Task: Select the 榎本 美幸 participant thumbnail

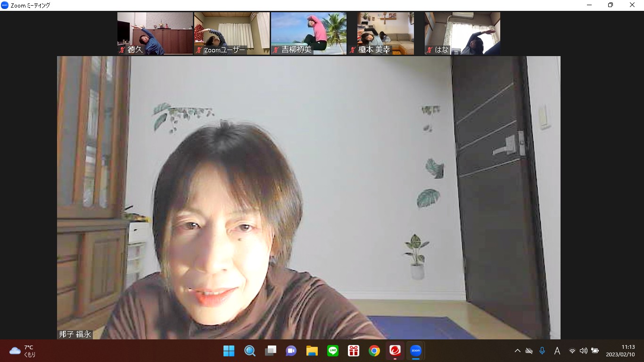Action: (x=386, y=33)
